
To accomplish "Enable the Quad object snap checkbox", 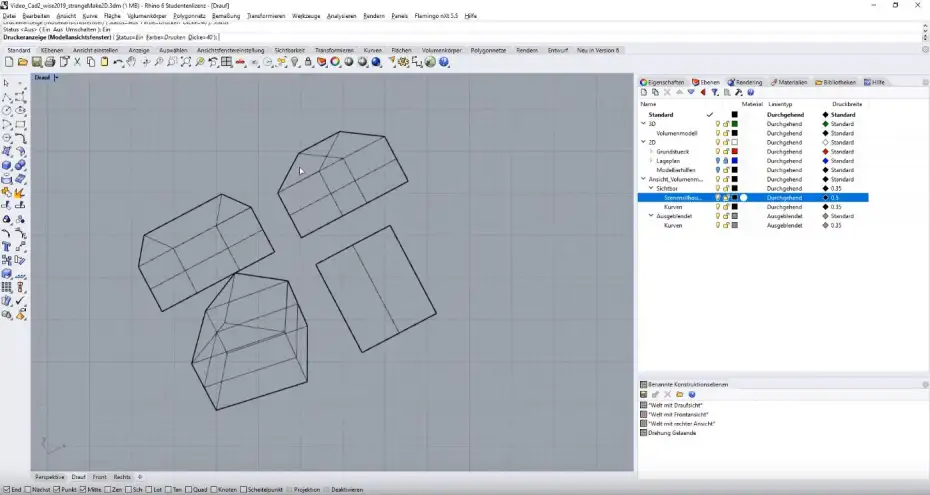I will [189, 490].
